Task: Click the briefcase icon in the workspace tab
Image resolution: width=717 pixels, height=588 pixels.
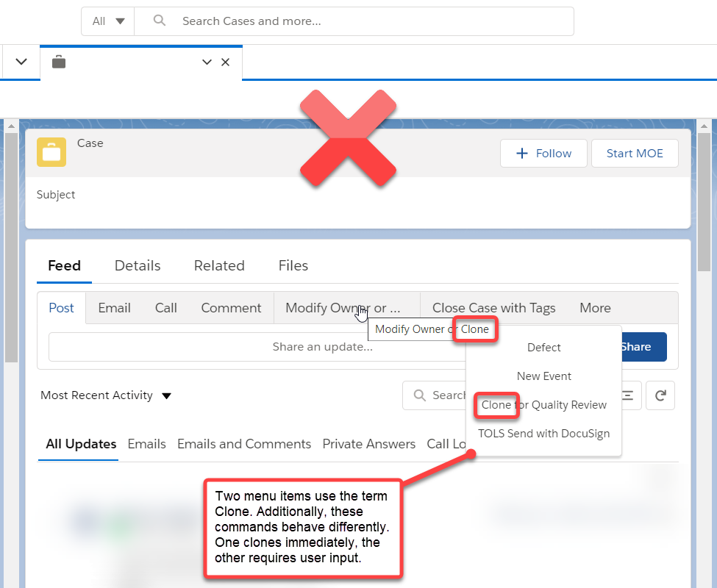Action: pyautogui.click(x=59, y=62)
